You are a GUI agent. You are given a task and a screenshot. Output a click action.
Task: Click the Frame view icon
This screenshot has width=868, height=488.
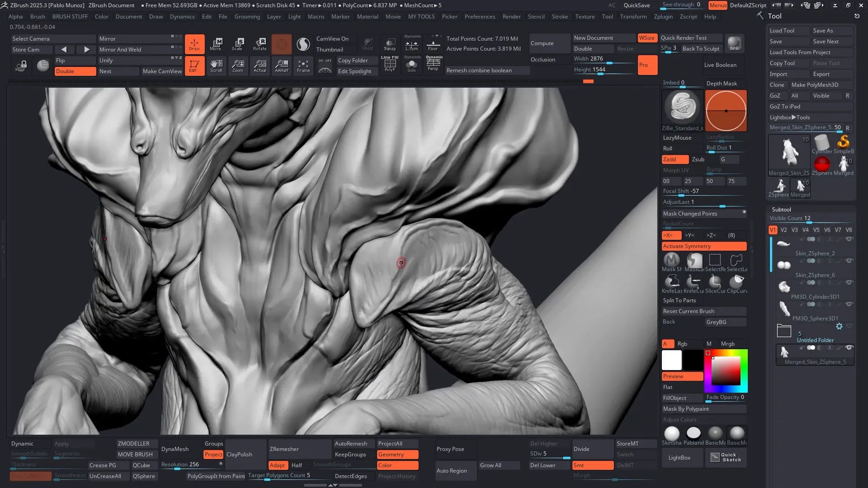coord(303,66)
